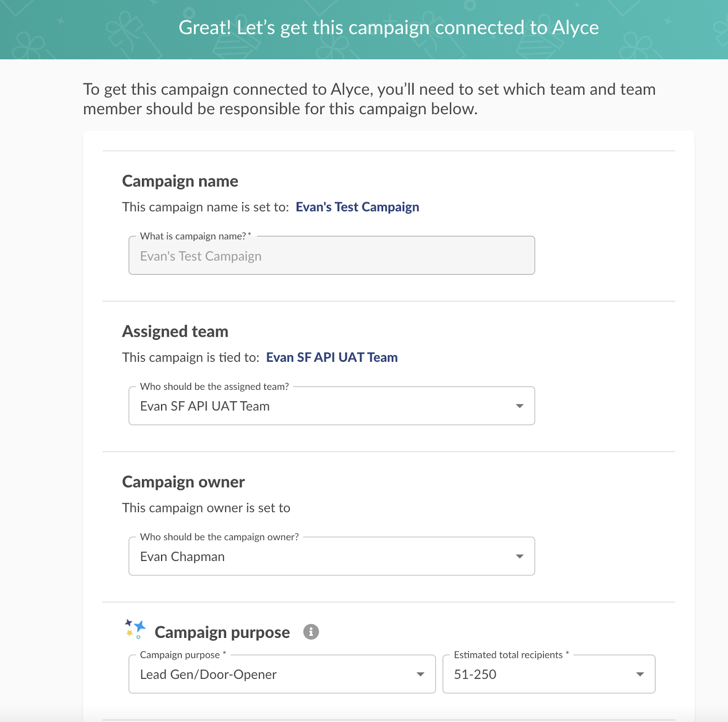
Task: Click the assigned team dropdown arrow
Action: tap(520, 406)
